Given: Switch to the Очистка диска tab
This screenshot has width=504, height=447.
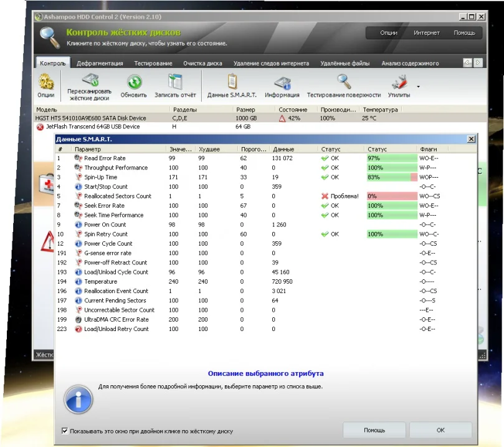Looking at the screenshot, I should click(x=203, y=64).
